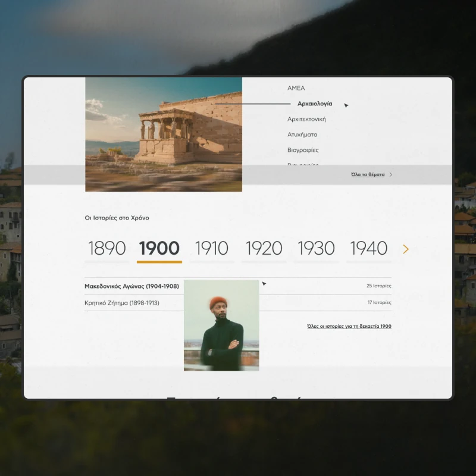Click the Erechtheion temple photo
476x476 pixels.
pyautogui.click(x=164, y=134)
